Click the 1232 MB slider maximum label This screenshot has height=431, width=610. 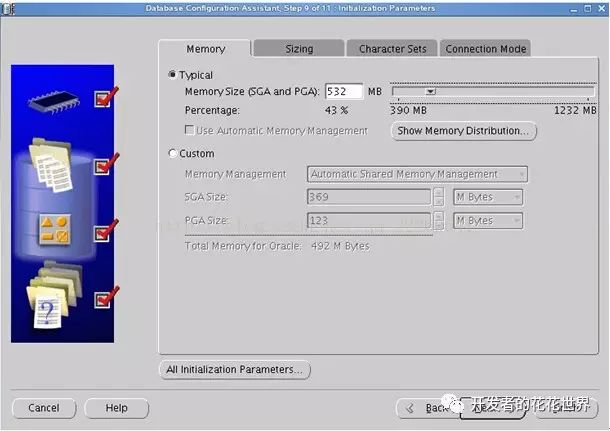coord(575,110)
